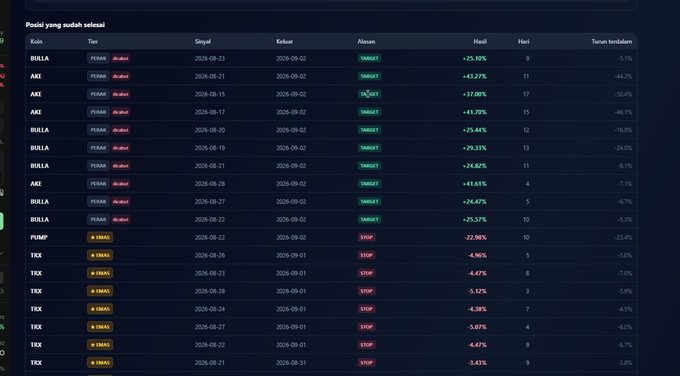Click the +24.47% result value

pyautogui.click(x=474, y=202)
